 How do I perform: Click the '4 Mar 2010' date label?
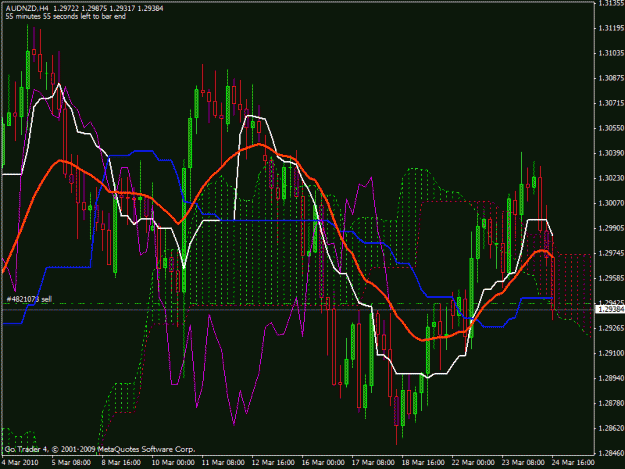click(20, 462)
